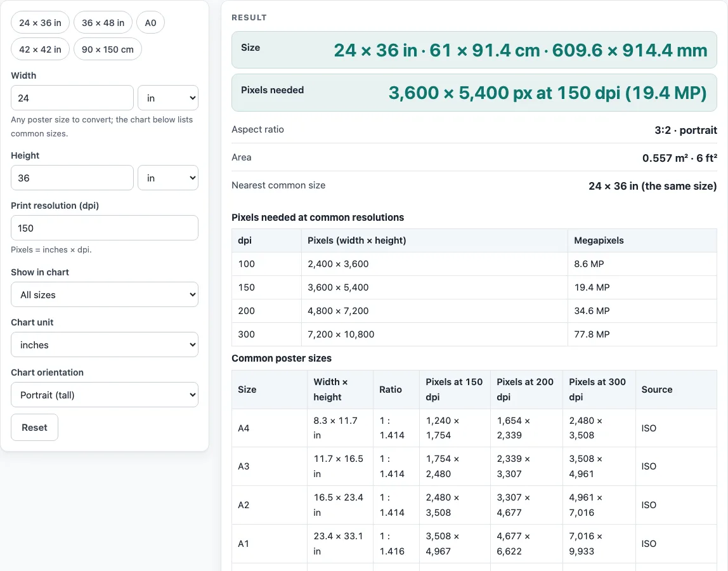Focus the Height input field
Viewport: 728px width, 571px height.
[x=72, y=178]
